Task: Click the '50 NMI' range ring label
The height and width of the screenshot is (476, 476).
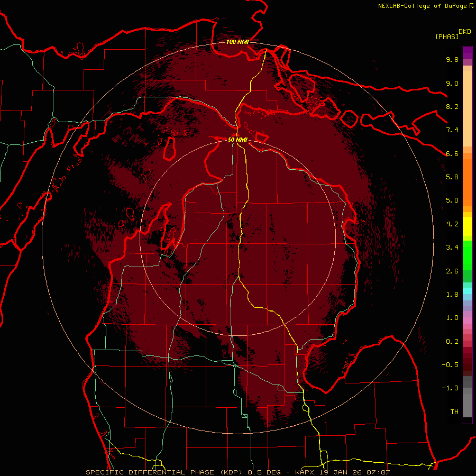Action: 237,140
